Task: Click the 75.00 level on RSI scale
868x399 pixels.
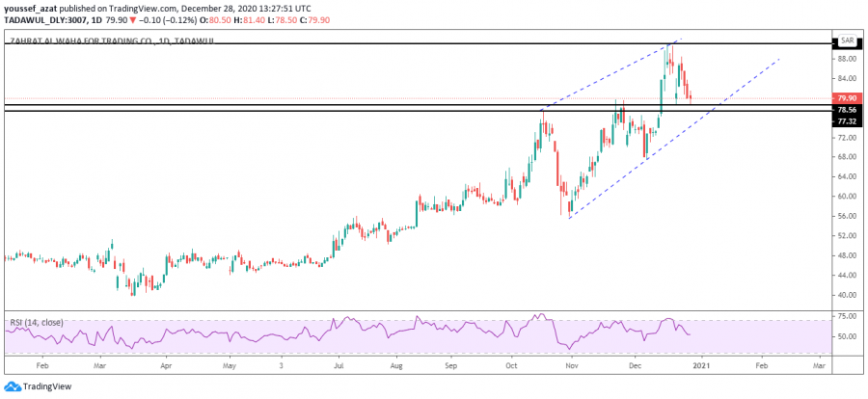Action: 847,316
